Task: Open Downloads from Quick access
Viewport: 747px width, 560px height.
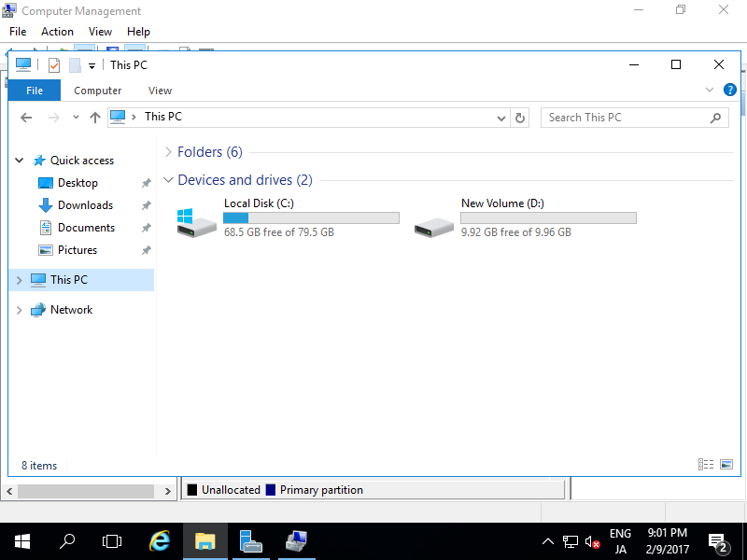Action: pyautogui.click(x=85, y=205)
